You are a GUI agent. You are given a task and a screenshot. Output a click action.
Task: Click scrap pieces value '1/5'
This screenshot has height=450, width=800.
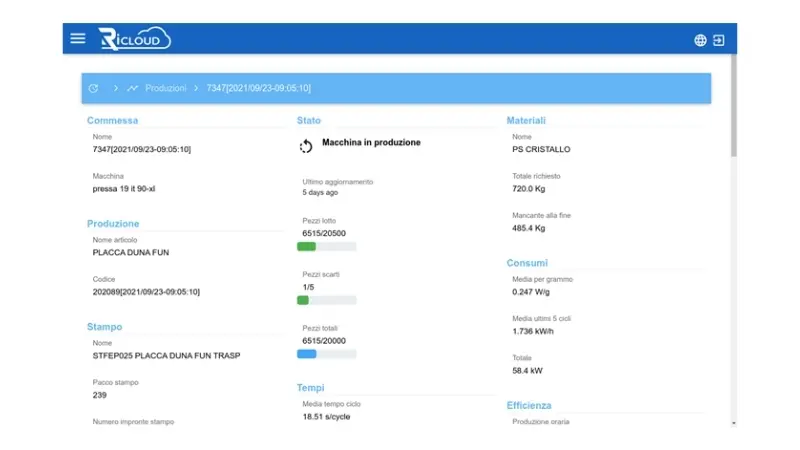[x=308, y=287]
